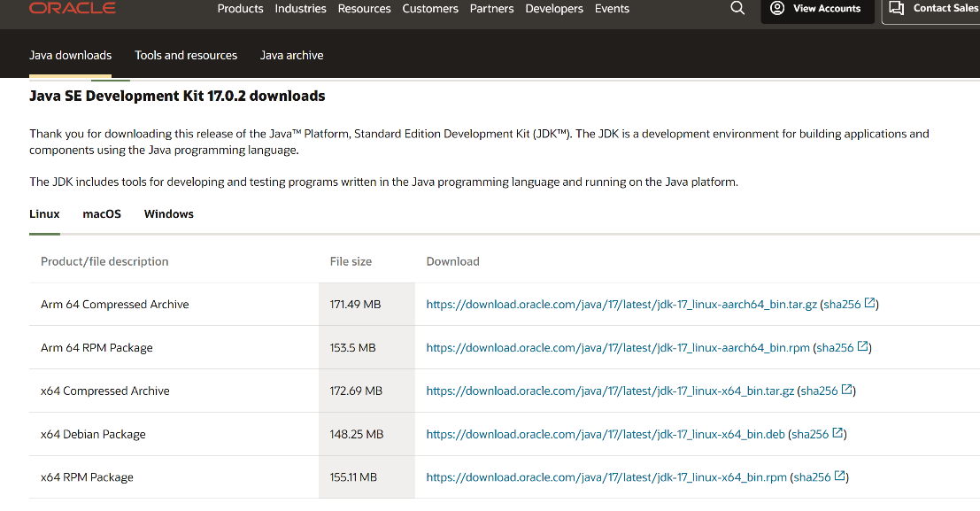
Task: Download jdk-17_linux-x64_bin.tar.gz link
Action: pos(610,391)
